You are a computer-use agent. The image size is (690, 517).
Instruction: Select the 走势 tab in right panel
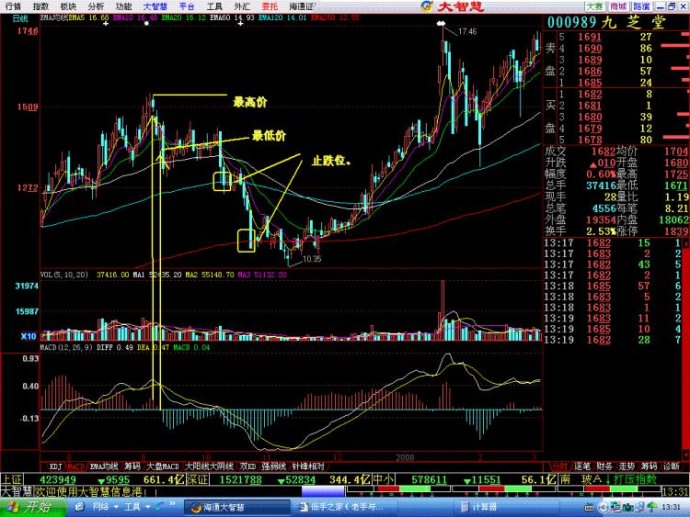click(627, 466)
